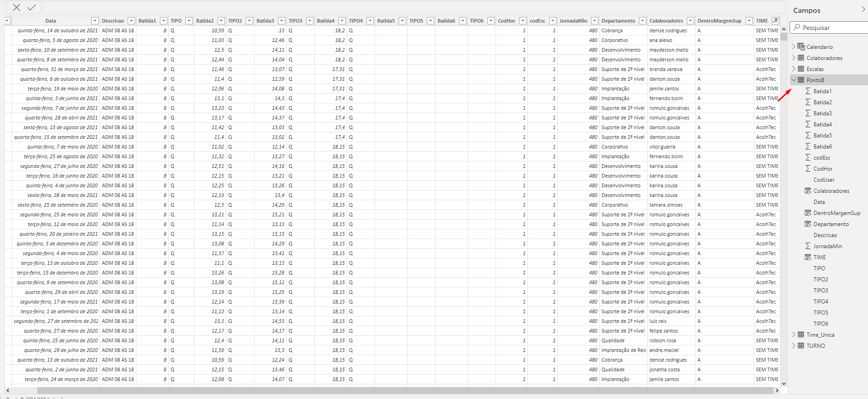Select the Descricao field in the Campos list
This screenshot has height=399, width=868.
(x=825, y=235)
